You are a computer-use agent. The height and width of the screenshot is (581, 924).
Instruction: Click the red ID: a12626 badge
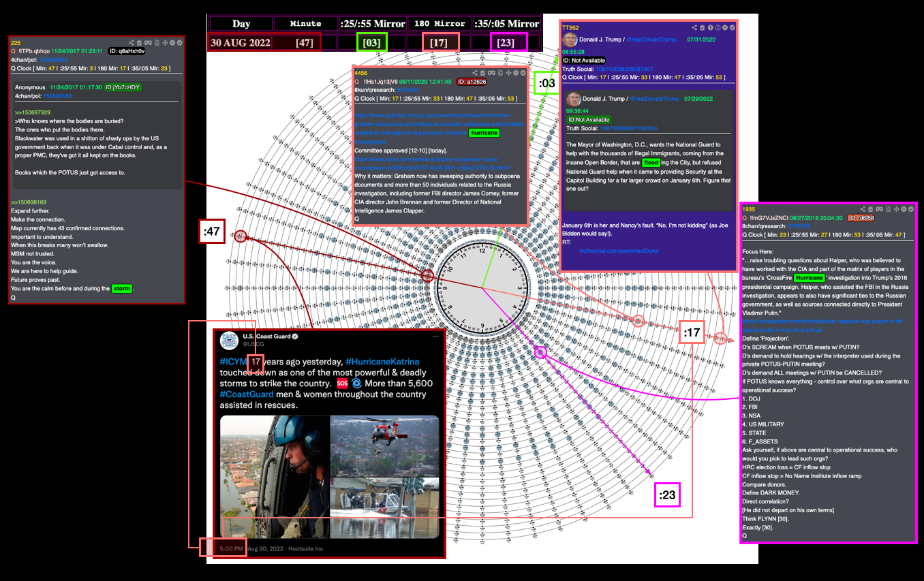(x=472, y=82)
